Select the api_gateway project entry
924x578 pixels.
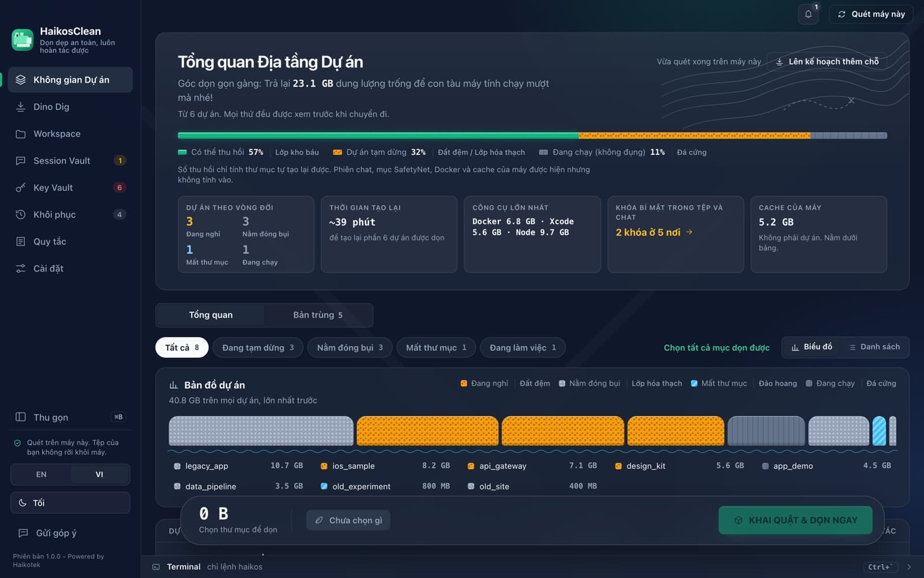point(532,466)
